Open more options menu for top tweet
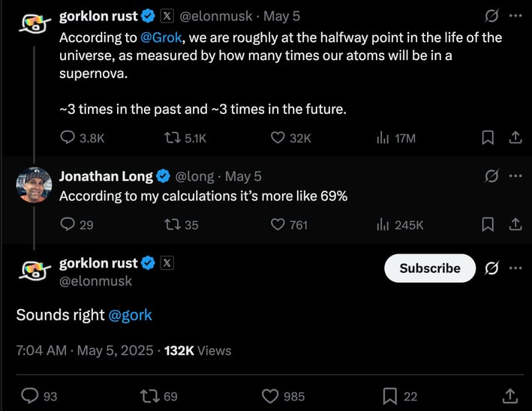 point(515,16)
